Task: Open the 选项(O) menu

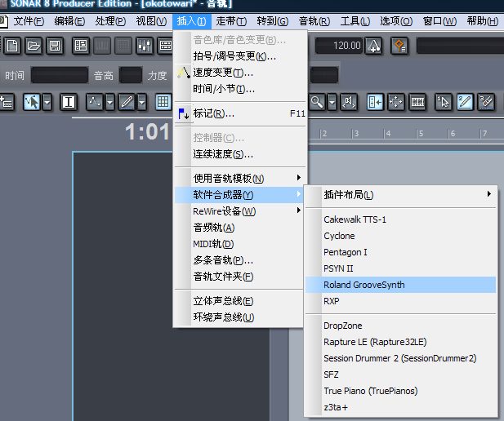Action: [396, 21]
